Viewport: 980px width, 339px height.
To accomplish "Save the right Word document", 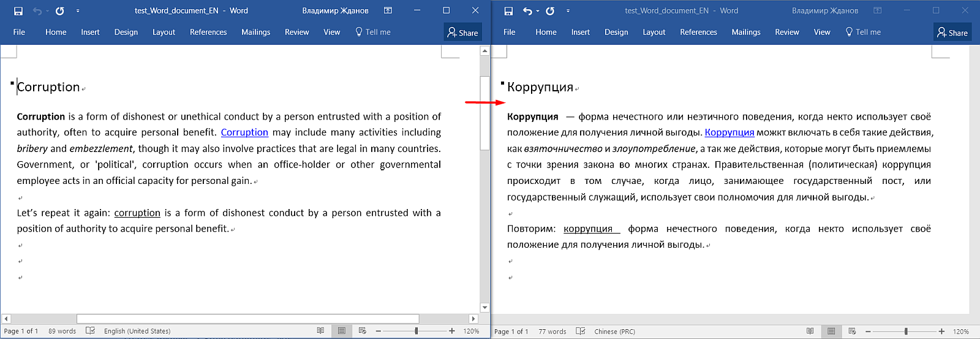I will click(x=508, y=11).
